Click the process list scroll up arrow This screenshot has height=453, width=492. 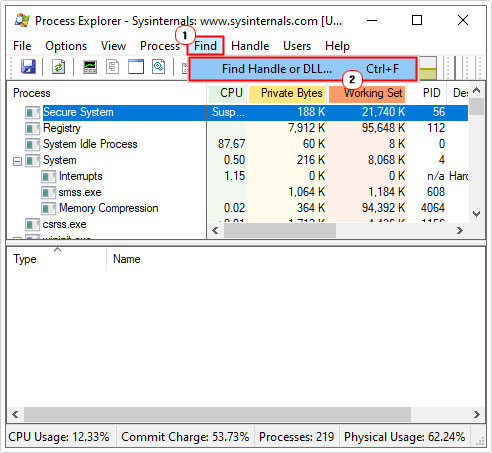(477, 90)
